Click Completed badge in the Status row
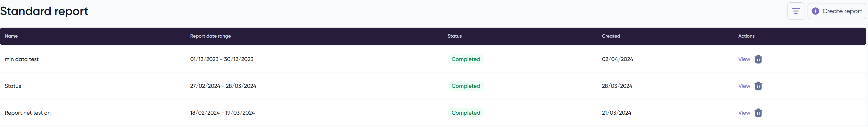868x127 pixels. [x=465, y=86]
